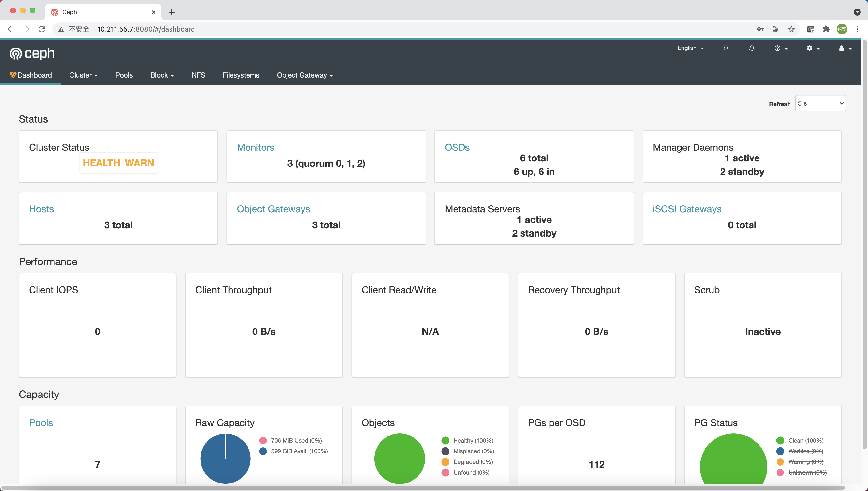Screen dimensions: 868x491
Task: Open the help question-mark menu
Action: click(780, 48)
